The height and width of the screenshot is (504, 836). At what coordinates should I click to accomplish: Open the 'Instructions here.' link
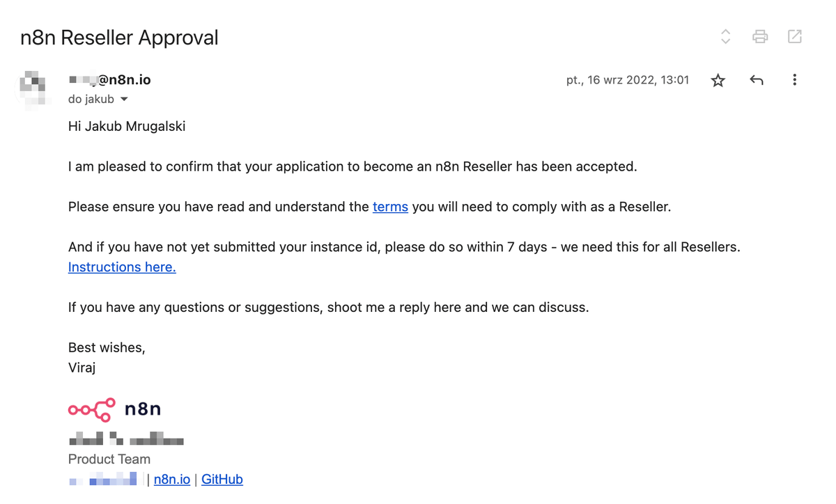122,267
